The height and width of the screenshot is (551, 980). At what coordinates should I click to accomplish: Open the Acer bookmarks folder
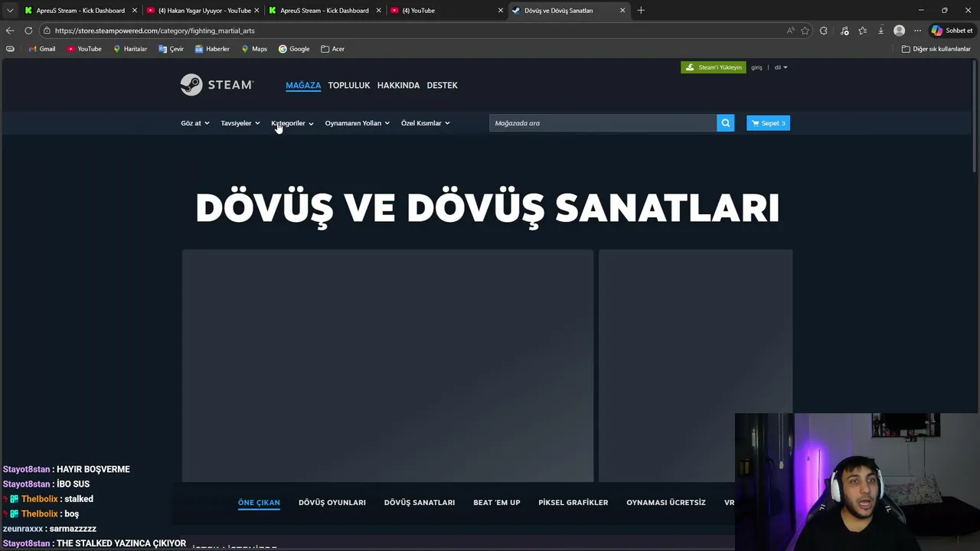(332, 49)
